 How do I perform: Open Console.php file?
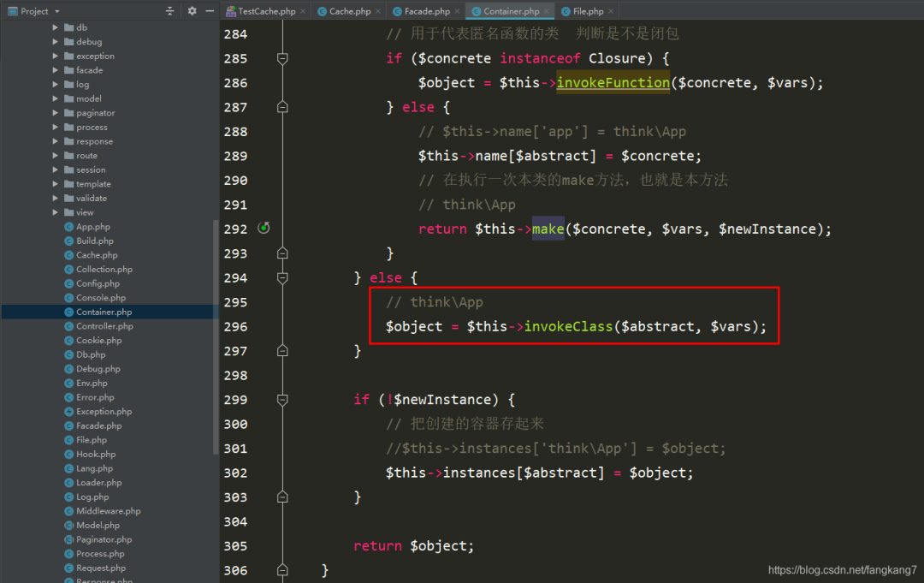[x=95, y=298]
